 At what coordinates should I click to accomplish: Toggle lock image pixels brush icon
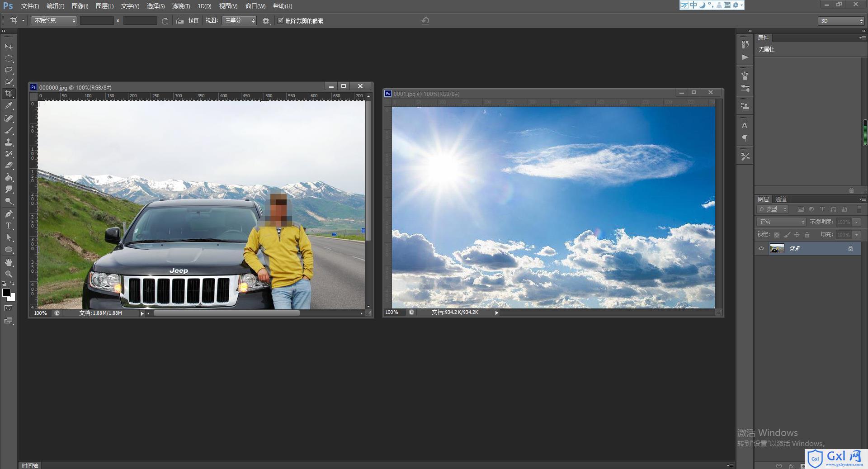[x=787, y=235]
